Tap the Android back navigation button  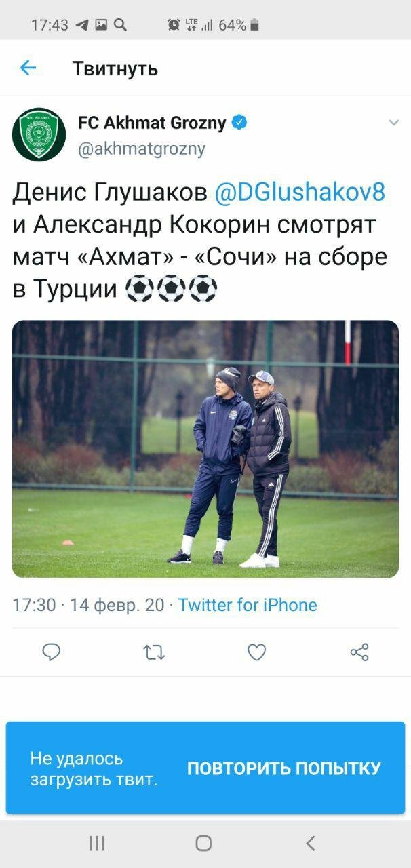click(x=310, y=843)
